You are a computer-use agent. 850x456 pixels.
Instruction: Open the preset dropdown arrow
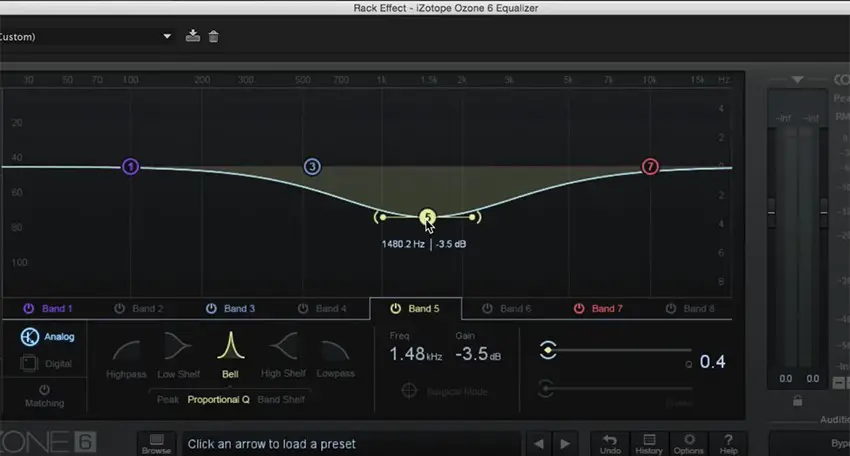tap(167, 36)
